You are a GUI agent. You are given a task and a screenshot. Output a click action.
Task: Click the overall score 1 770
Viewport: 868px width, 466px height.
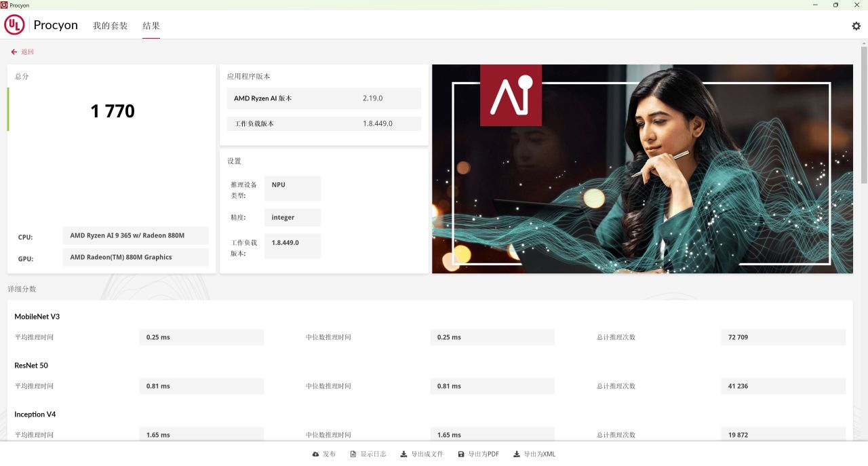tap(113, 111)
